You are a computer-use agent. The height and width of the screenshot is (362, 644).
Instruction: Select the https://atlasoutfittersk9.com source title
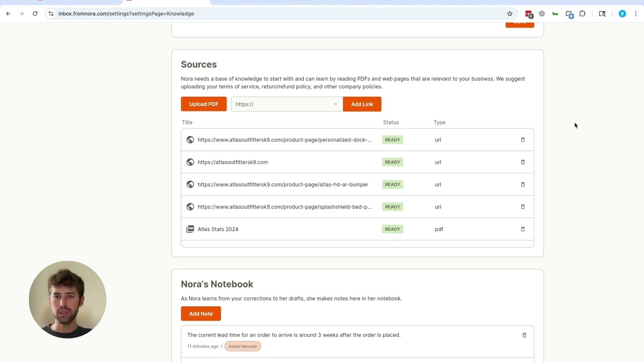(x=233, y=162)
